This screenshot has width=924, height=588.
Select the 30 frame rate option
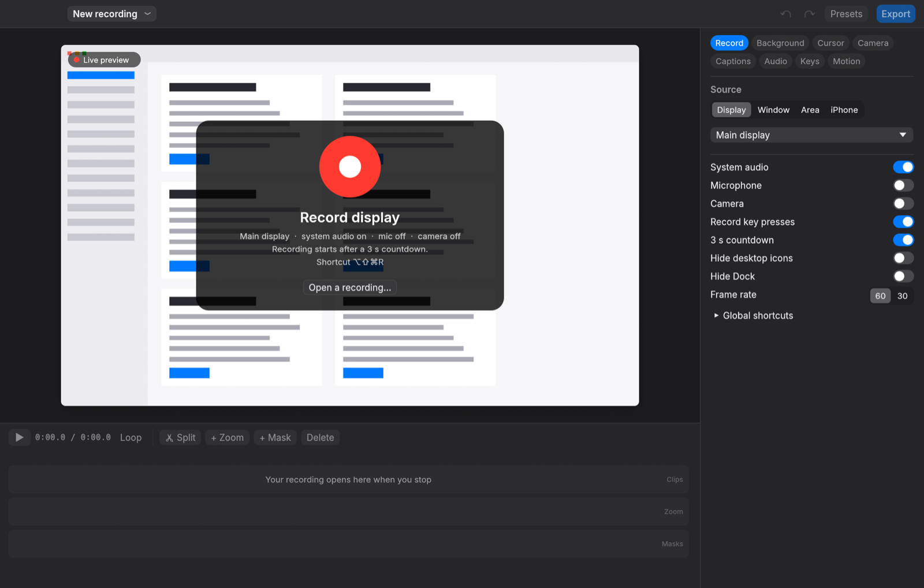coord(902,296)
